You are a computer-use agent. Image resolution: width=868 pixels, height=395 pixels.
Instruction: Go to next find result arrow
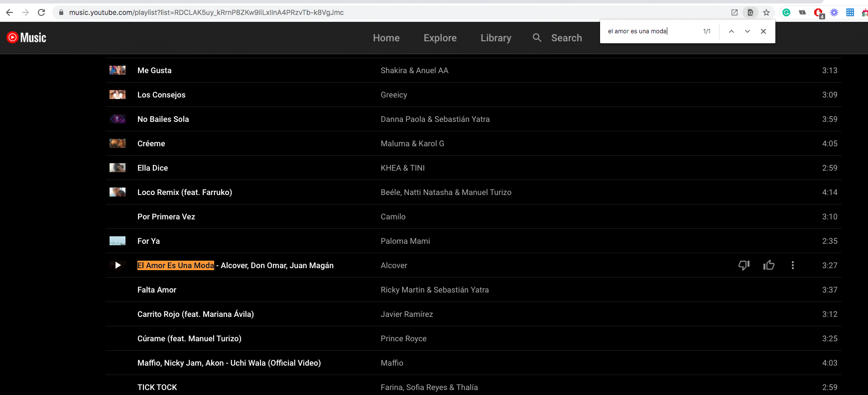[747, 31]
